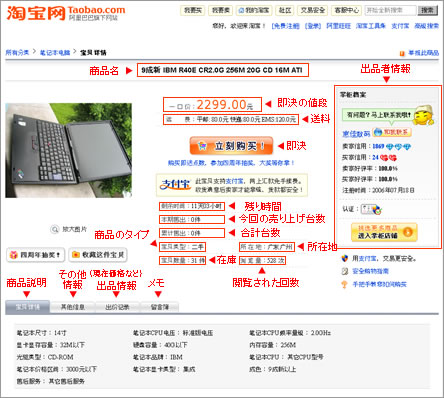Click the 四周年抽奖 lottery button
Image resolution: width=444 pixels, height=398 pixels.
(35, 255)
